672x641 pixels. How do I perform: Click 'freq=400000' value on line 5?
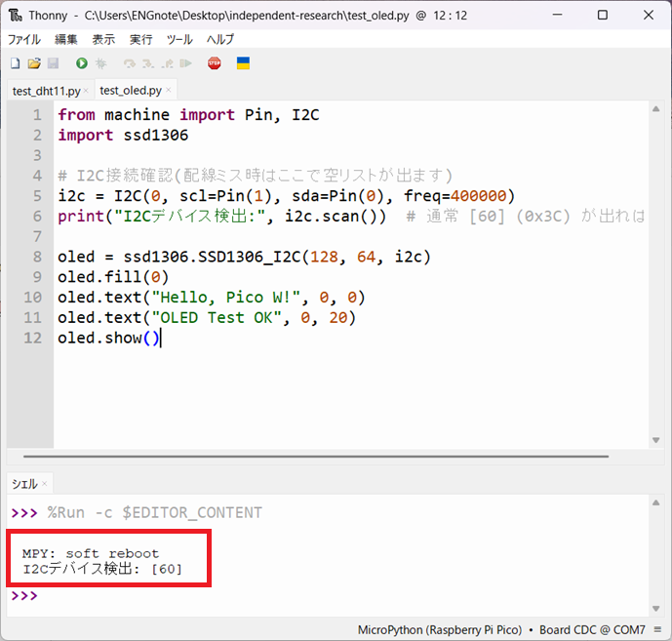[x=455, y=196]
